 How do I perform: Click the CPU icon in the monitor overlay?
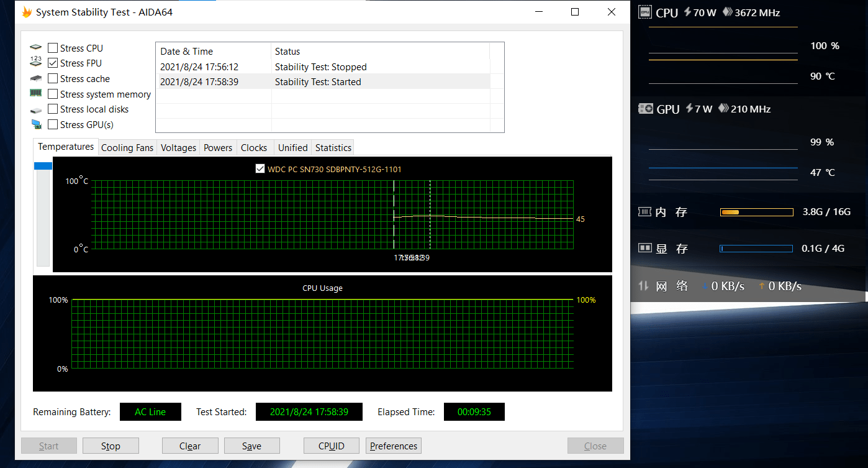coord(645,12)
